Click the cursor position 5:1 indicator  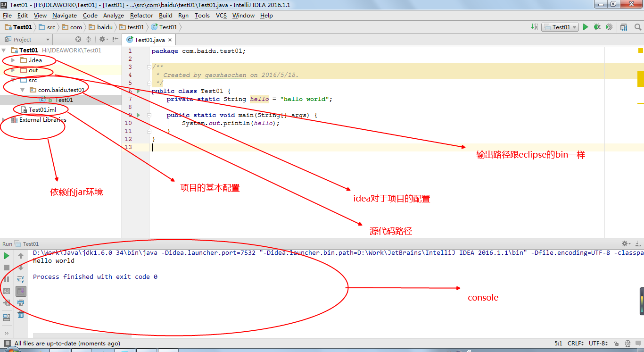559,344
